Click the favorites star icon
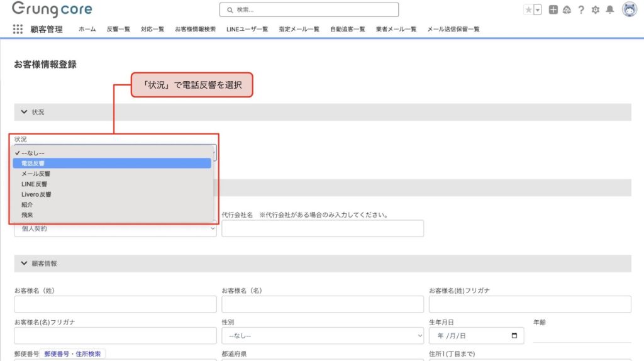This screenshot has width=644, height=361. coord(528,9)
